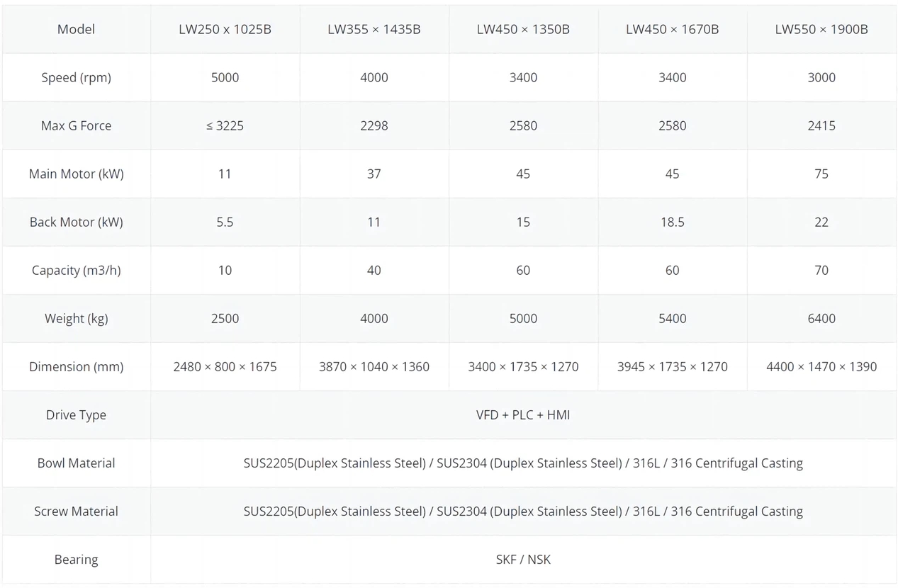
Task: Select the 2480 × 800 × 1675 dimension cell
Action: [x=225, y=366]
